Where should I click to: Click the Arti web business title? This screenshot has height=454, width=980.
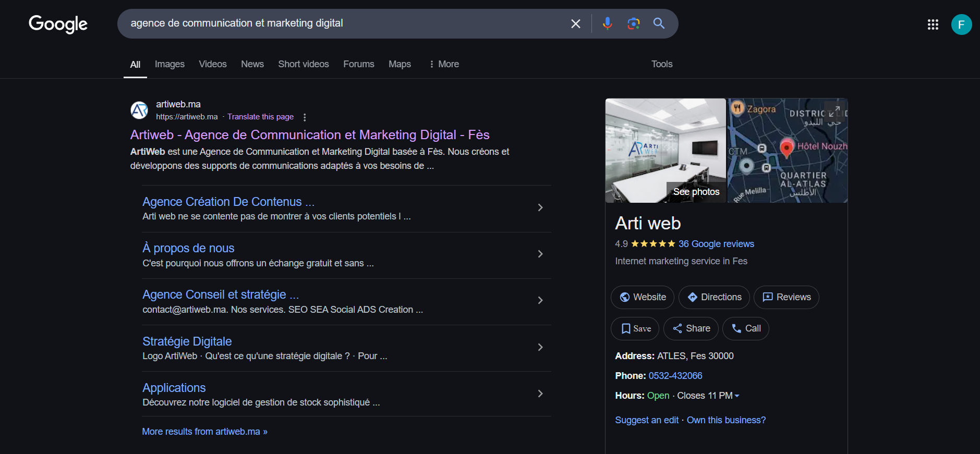(x=648, y=223)
